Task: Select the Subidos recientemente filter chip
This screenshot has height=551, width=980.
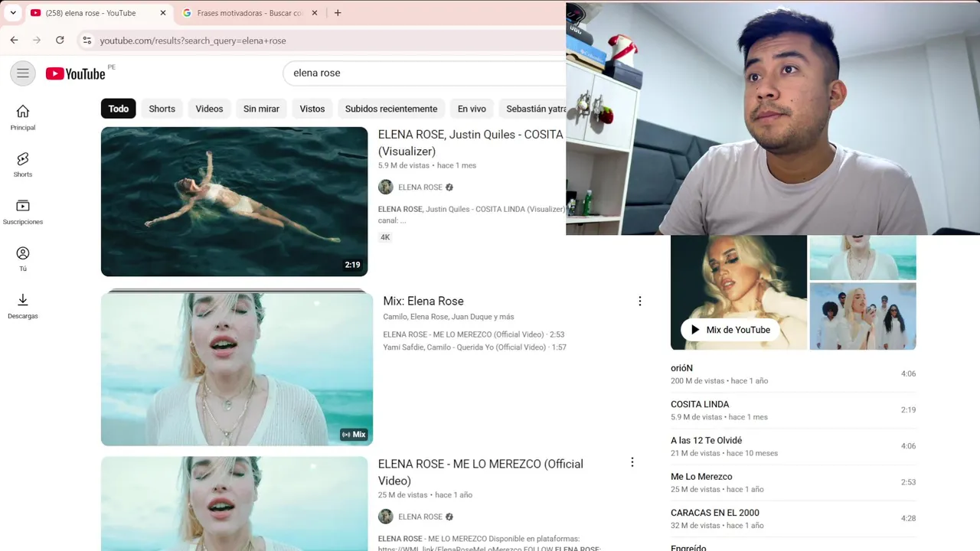Action: coord(391,109)
